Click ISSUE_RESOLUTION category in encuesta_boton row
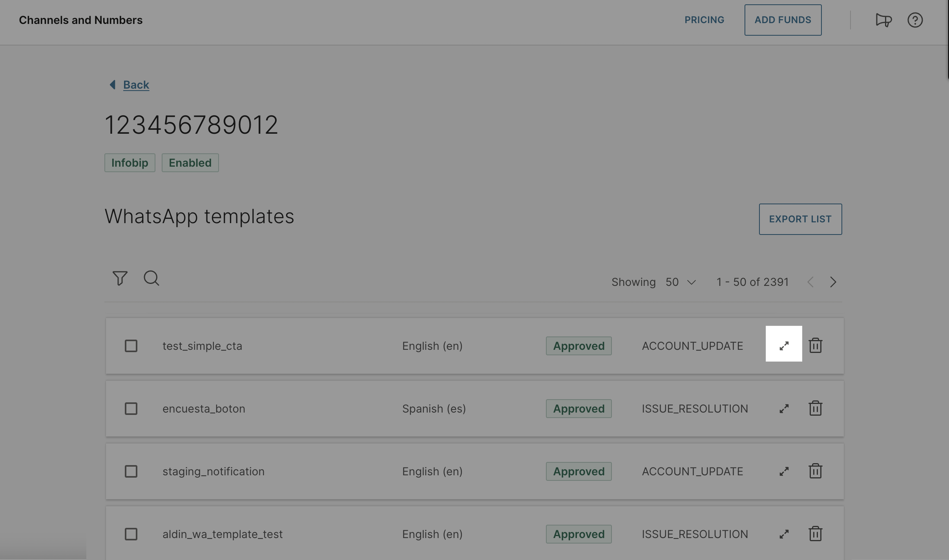Image resolution: width=949 pixels, height=560 pixels. point(695,409)
